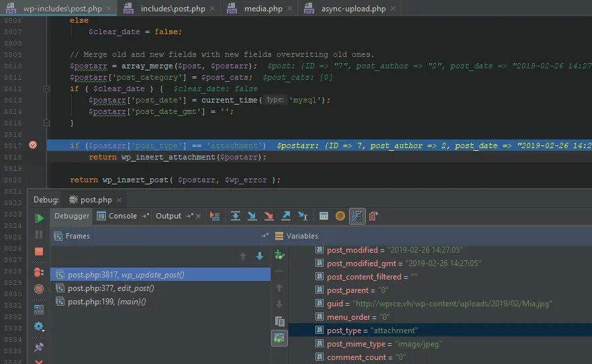Screen dimensions: 592x364
Task: Select previous frame with up arrow
Action: pyautogui.click(x=243, y=257)
